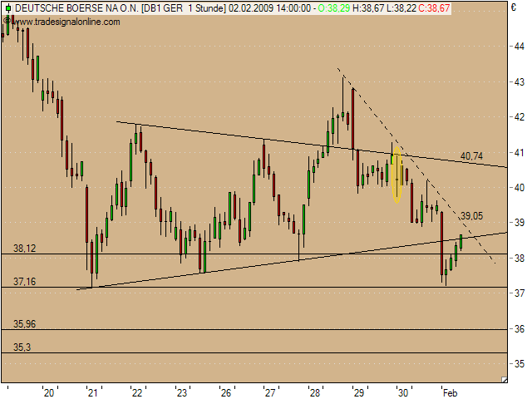
Task: Click the 44 price axis label
Action: tap(519, 46)
